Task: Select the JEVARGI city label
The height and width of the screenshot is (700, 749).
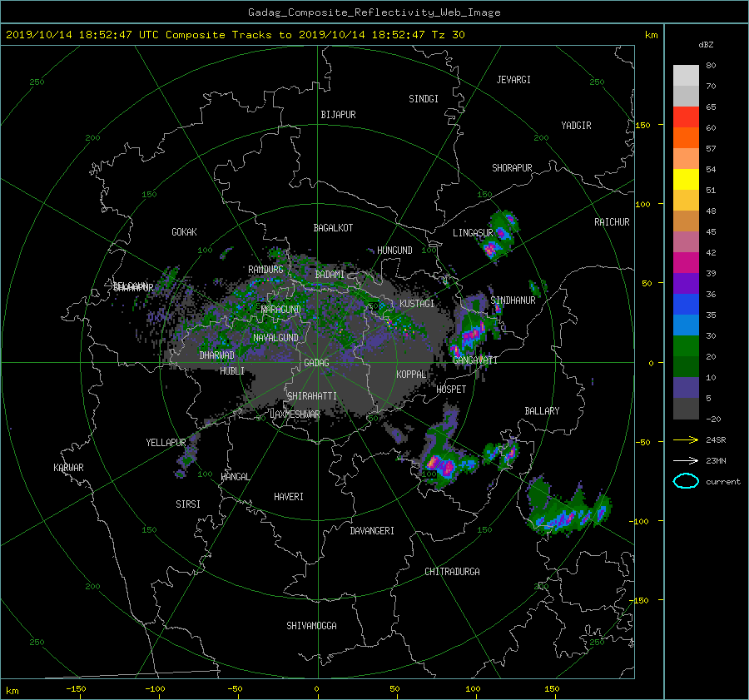Action: (x=513, y=80)
